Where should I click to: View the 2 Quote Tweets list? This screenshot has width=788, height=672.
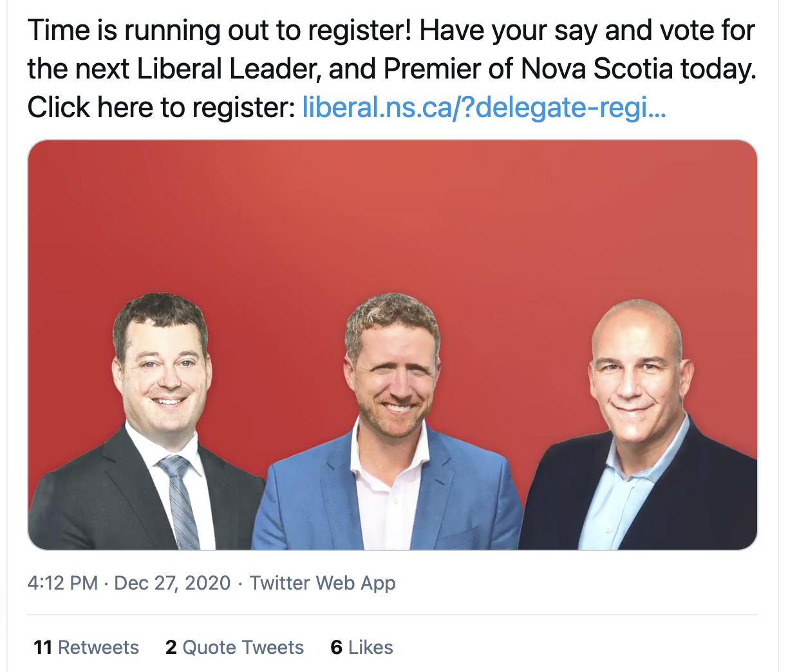(234, 648)
